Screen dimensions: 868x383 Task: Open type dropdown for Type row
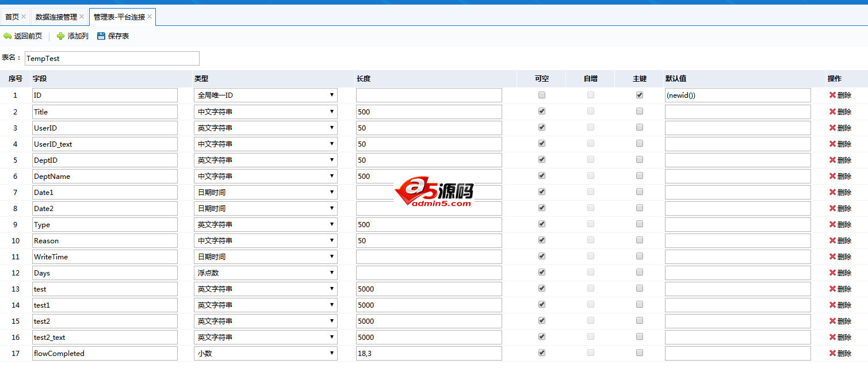266,224
